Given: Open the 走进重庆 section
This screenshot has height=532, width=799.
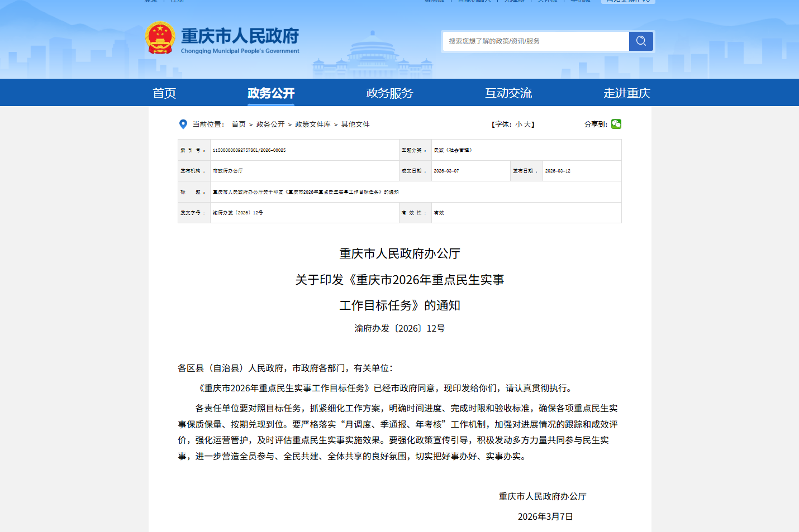Looking at the screenshot, I should pos(627,93).
